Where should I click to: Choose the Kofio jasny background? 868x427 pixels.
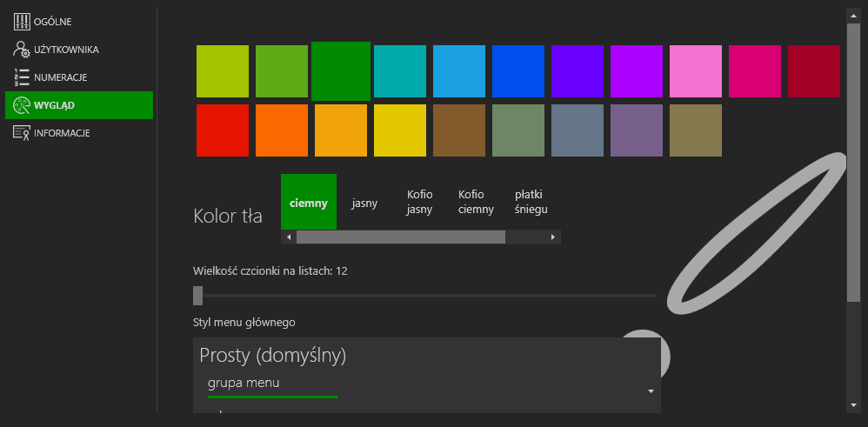click(419, 202)
